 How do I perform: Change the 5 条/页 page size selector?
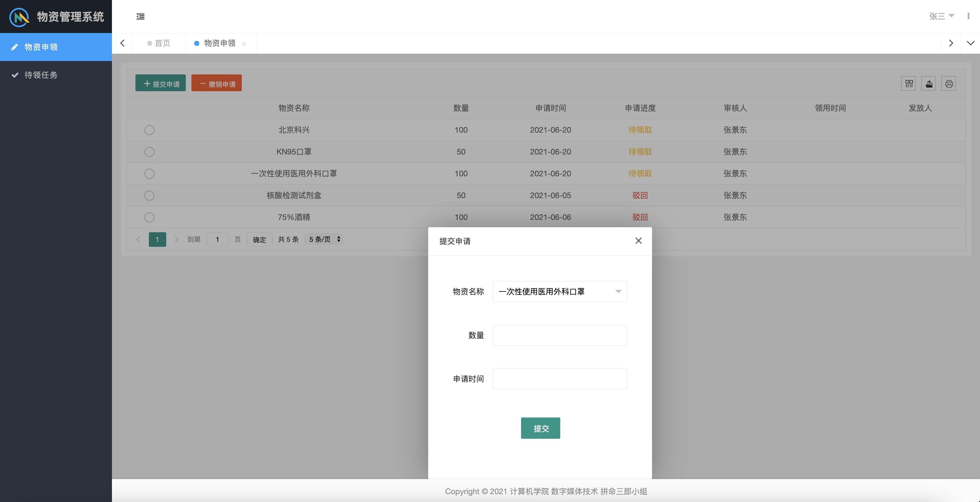click(x=324, y=239)
